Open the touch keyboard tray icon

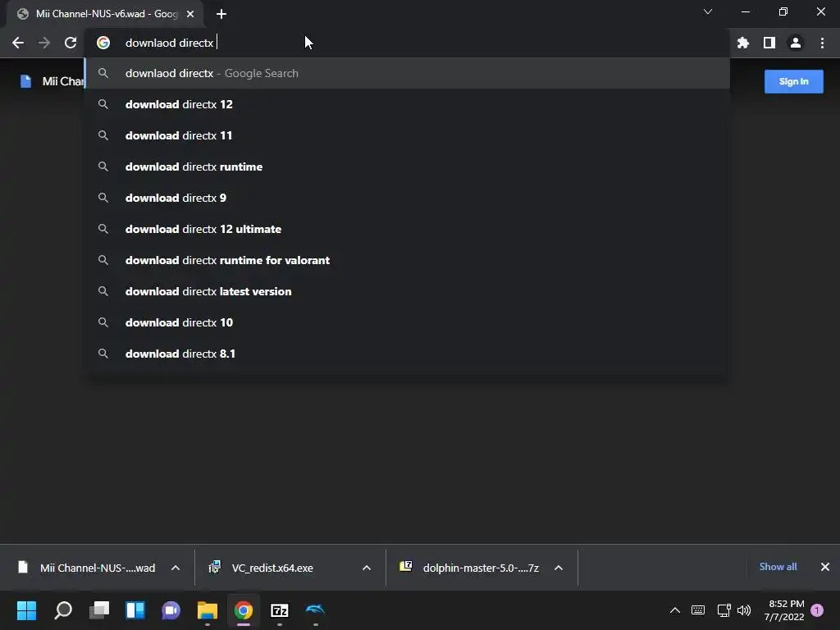698,610
